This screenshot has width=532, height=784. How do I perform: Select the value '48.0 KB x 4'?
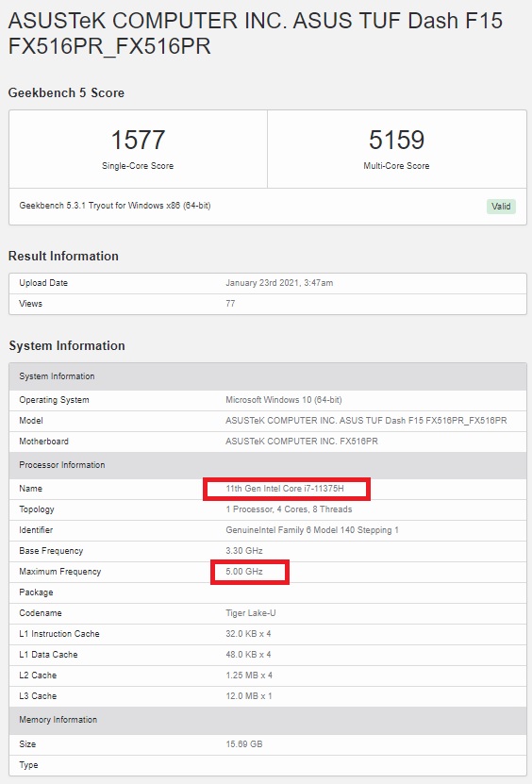point(248,655)
